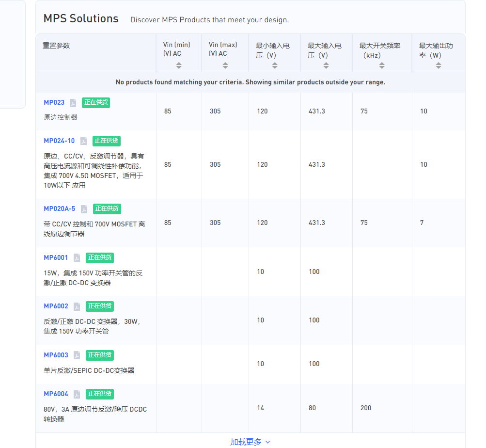This screenshot has width=486, height=448.
Task: Select MP6004 description starting 80V, 3A
Action: (95, 414)
